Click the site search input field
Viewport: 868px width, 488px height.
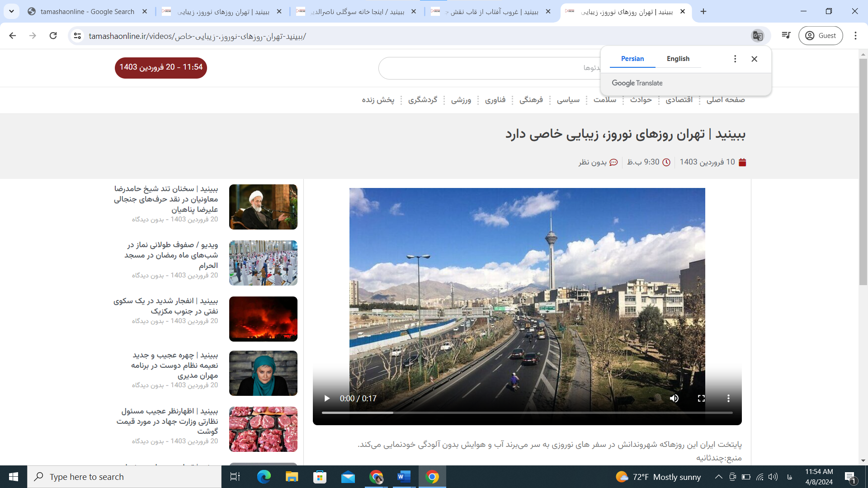point(488,68)
